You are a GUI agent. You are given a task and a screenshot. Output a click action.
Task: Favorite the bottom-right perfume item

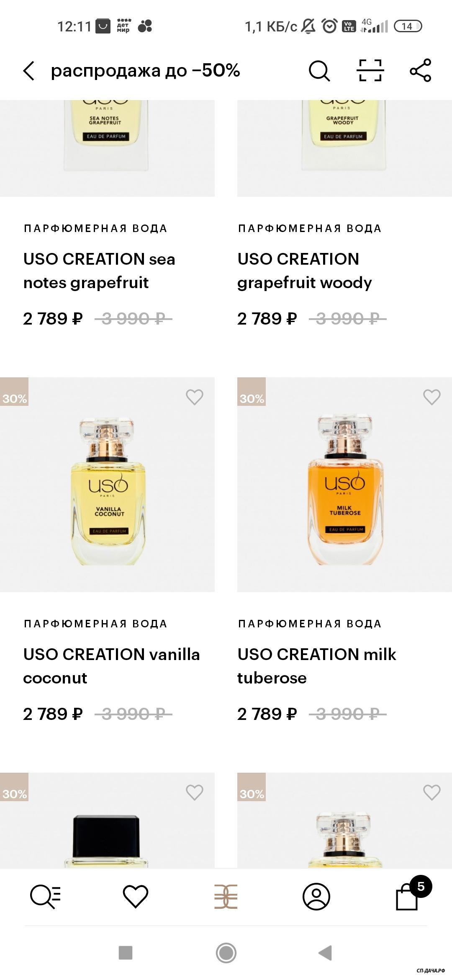pos(432,792)
